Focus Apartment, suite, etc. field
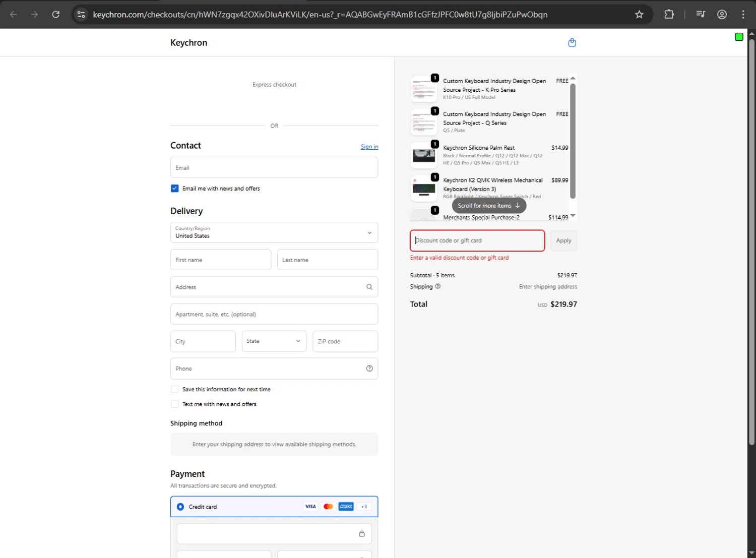This screenshot has width=756, height=558. pos(274,314)
